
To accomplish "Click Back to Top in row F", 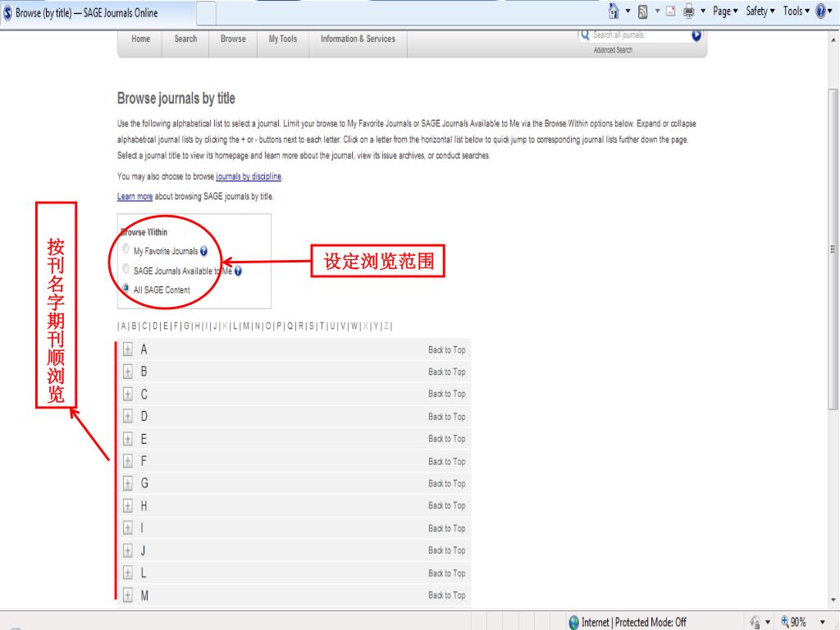I will [447, 461].
